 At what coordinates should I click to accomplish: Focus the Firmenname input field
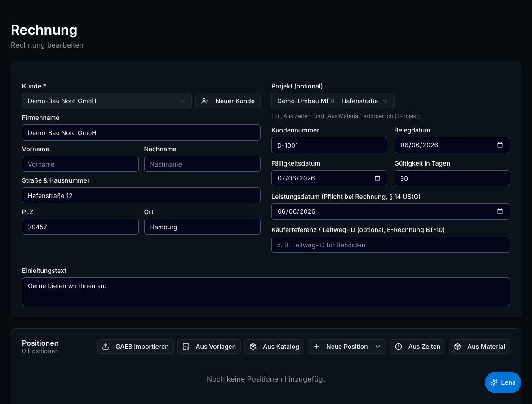coord(141,132)
